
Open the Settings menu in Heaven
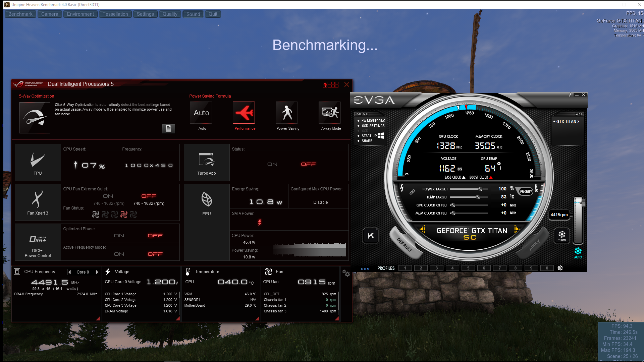click(x=145, y=14)
